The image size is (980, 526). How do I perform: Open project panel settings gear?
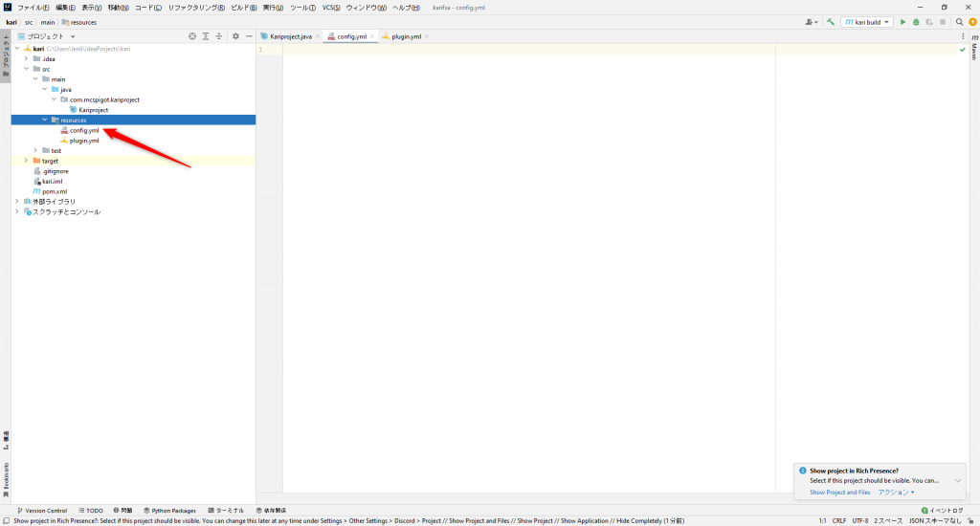pyautogui.click(x=235, y=36)
